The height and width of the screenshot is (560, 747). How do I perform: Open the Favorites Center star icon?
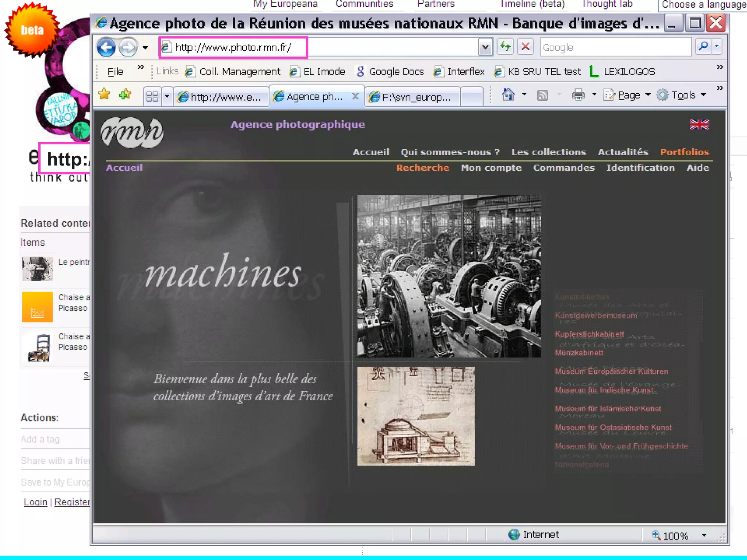tap(104, 94)
